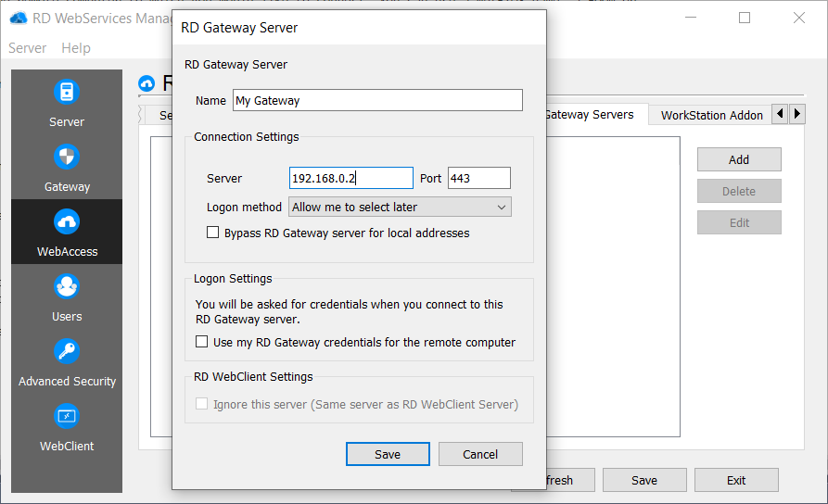Click the Port number field

click(478, 178)
